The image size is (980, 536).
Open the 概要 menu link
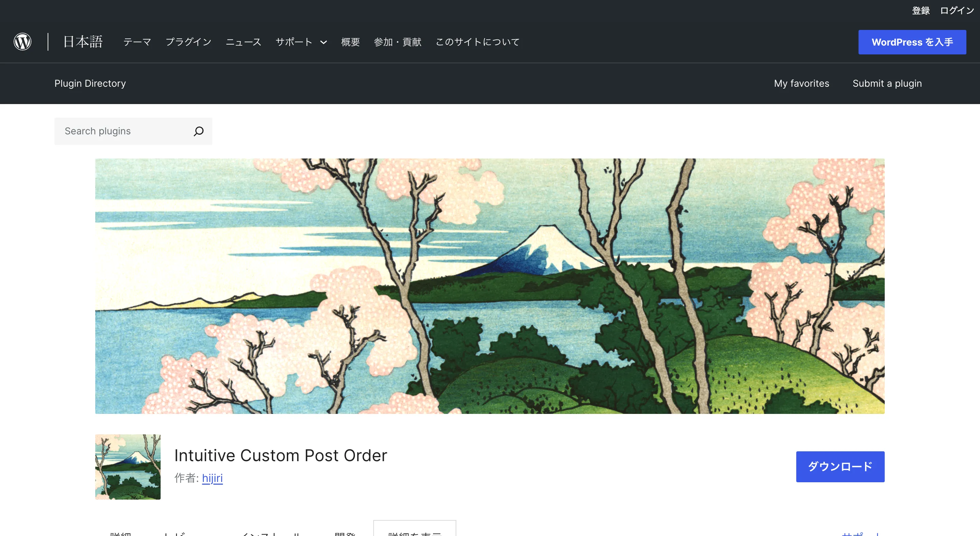[350, 42]
